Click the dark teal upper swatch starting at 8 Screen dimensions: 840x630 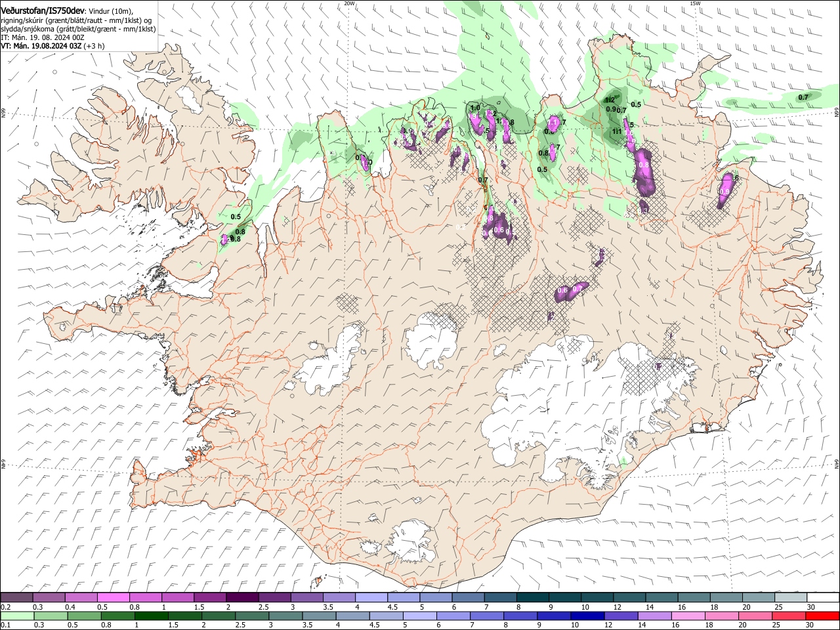[x=533, y=597]
